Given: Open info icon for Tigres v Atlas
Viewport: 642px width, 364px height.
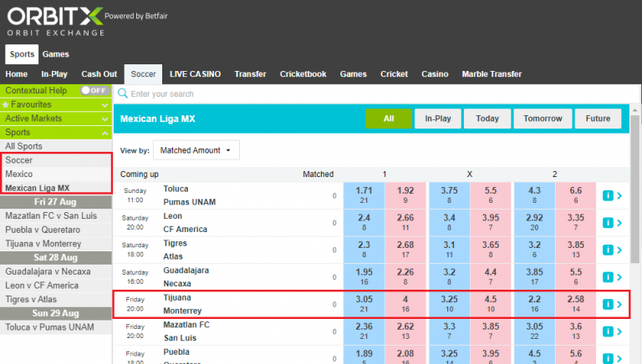Looking at the screenshot, I should (608, 250).
